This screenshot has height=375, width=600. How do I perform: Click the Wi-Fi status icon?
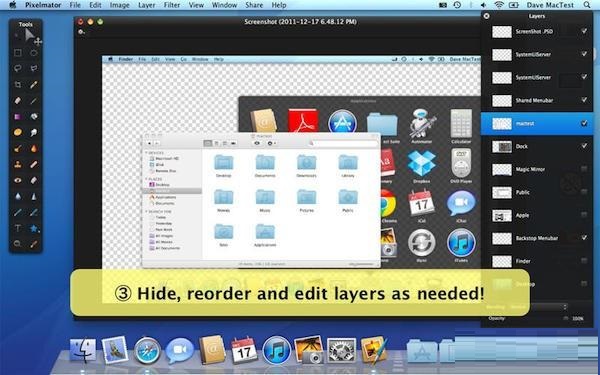click(x=498, y=5)
